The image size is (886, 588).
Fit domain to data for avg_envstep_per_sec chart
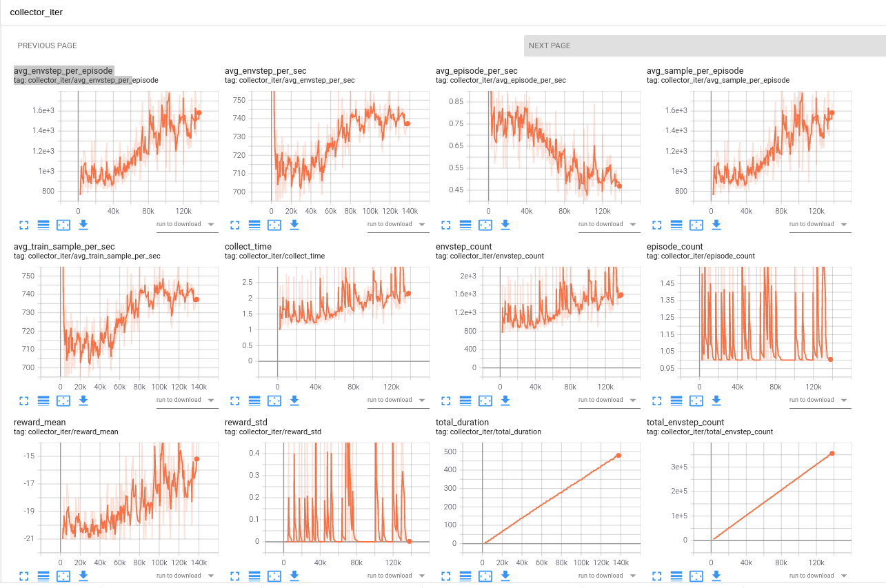tap(274, 225)
